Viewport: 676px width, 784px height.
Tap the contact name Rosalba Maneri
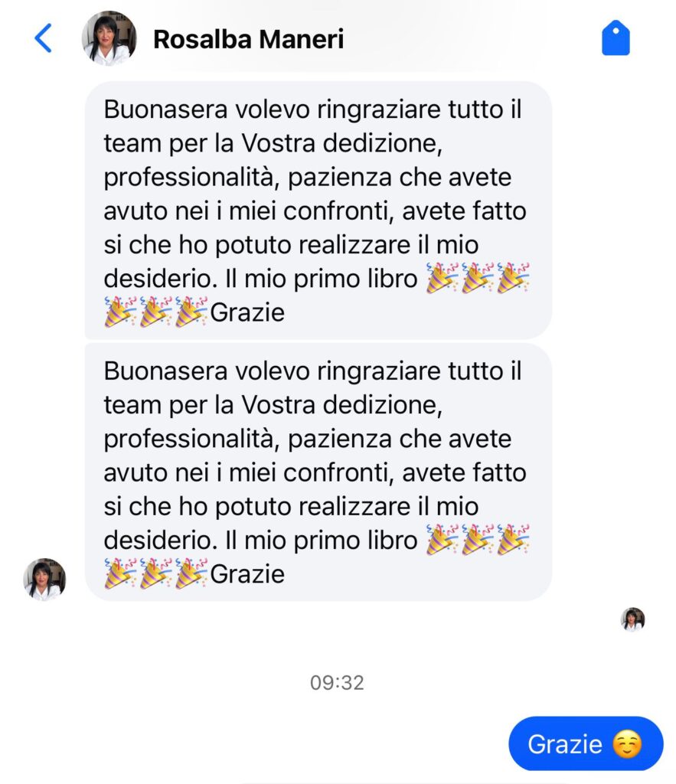(249, 39)
